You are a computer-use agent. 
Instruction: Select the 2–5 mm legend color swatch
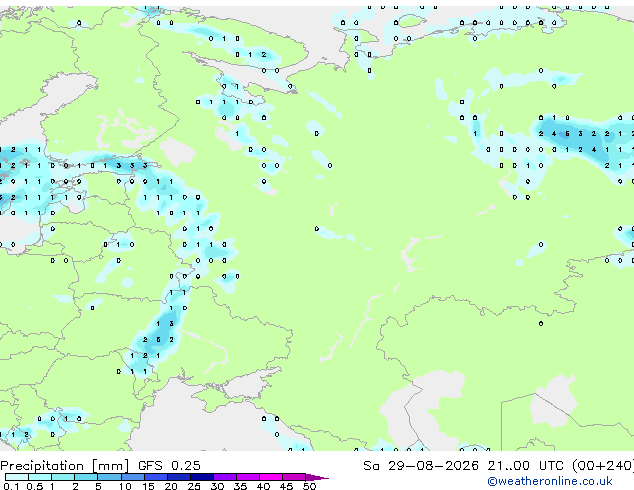click(86, 477)
